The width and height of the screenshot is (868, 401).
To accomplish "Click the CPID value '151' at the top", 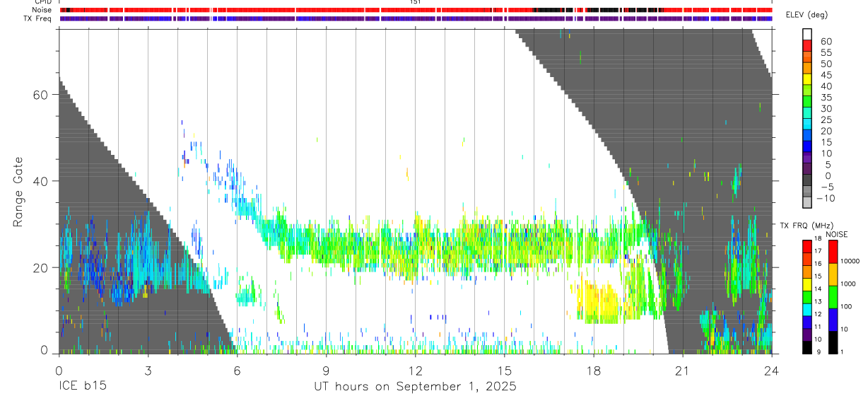I will (x=416, y=2).
